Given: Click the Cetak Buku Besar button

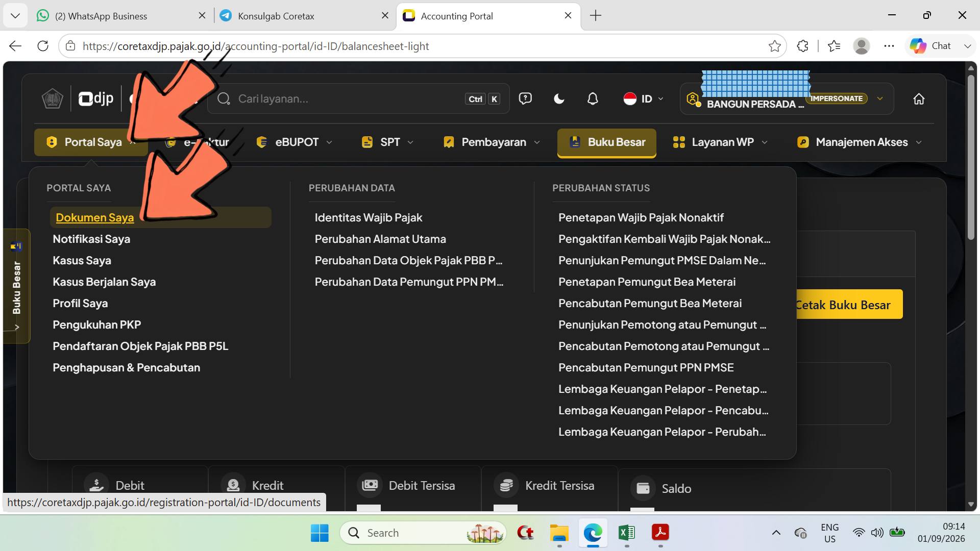Looking at the screenshot, I should click(848, 305).
